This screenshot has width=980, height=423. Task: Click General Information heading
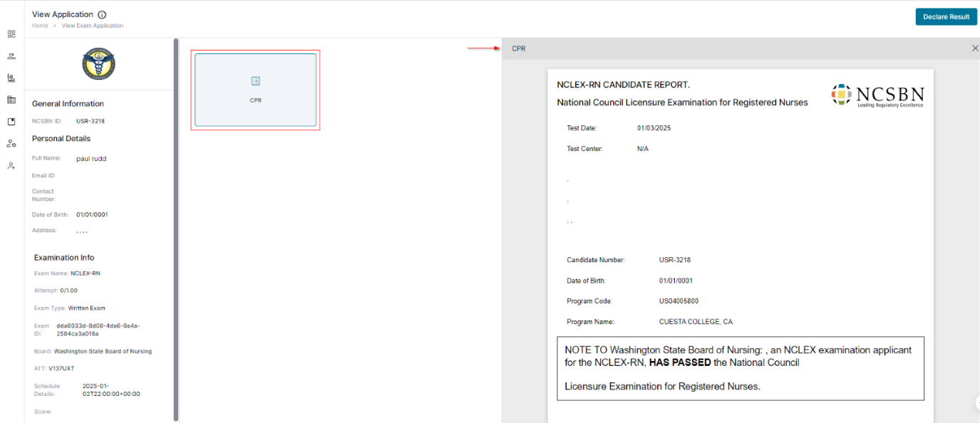pos(68,104)
